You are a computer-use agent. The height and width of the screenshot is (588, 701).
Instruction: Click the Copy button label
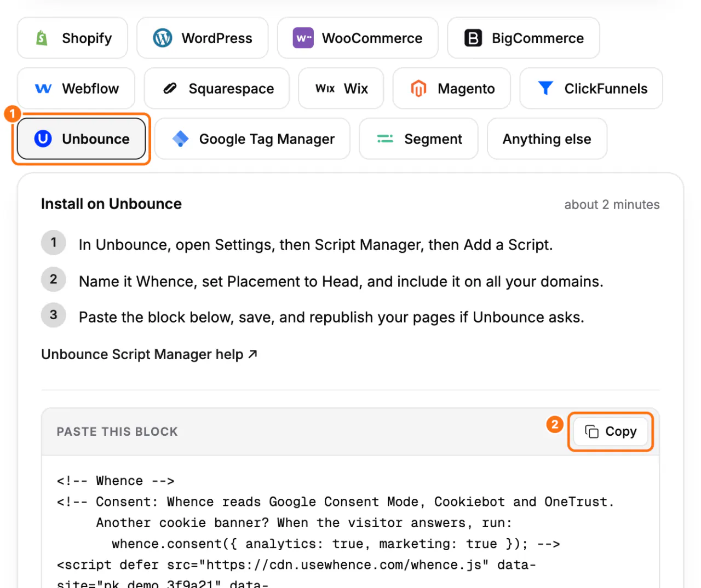click(621, 431)
